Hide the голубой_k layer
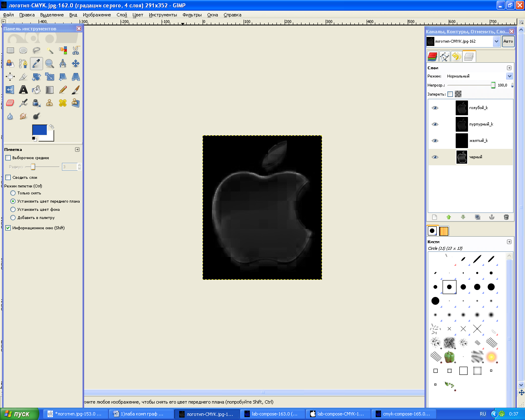Screen dimensions: 525x420 click(435, 108)
